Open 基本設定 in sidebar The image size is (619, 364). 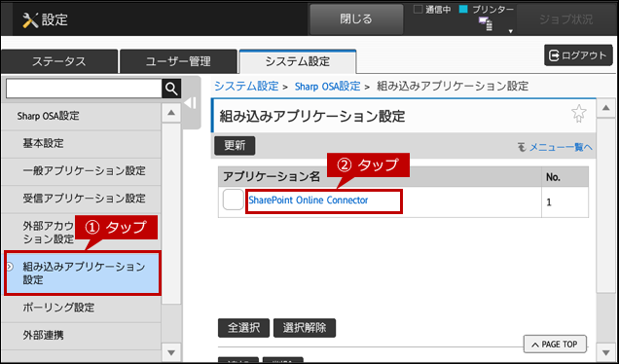point(81,143)
